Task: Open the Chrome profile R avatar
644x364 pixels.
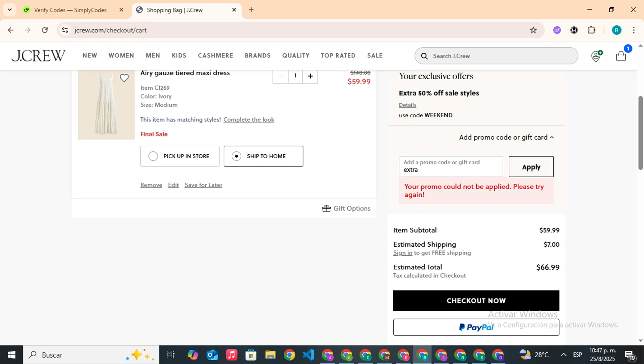Action: click(x=617, y=30)
